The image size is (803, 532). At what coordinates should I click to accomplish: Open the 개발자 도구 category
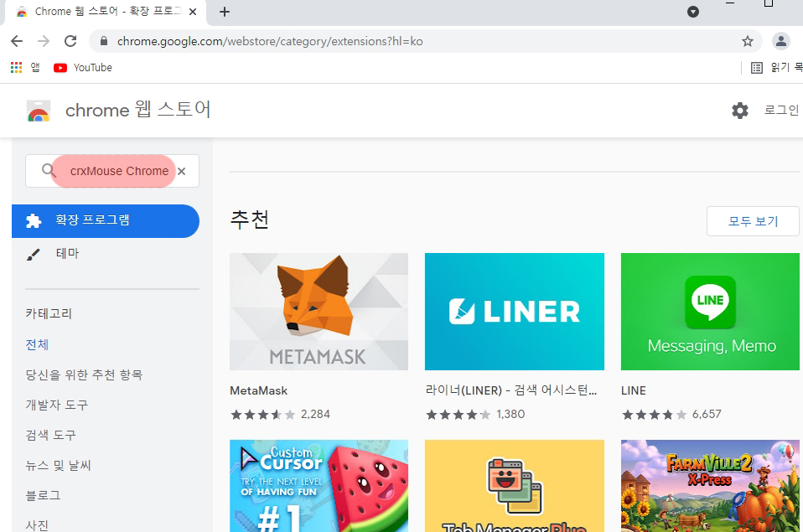(57, 405)
